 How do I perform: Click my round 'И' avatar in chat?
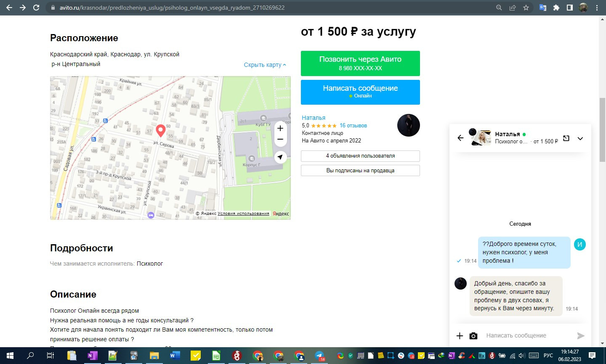click(579, 244)
